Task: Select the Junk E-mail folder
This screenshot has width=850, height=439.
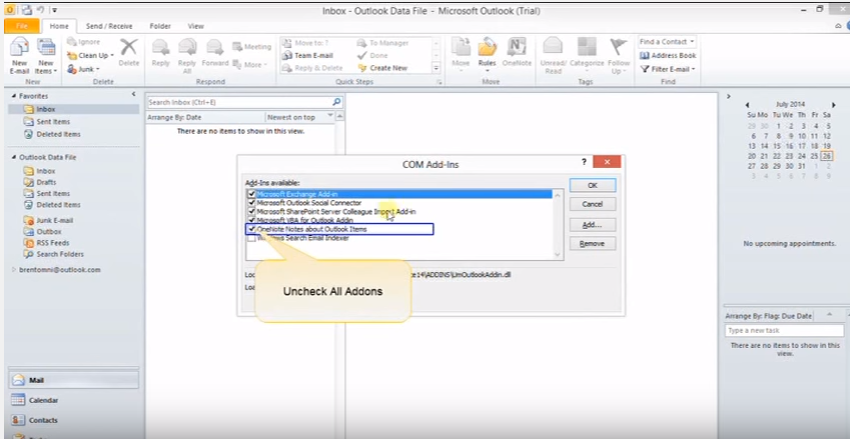Action: [55, 220]
